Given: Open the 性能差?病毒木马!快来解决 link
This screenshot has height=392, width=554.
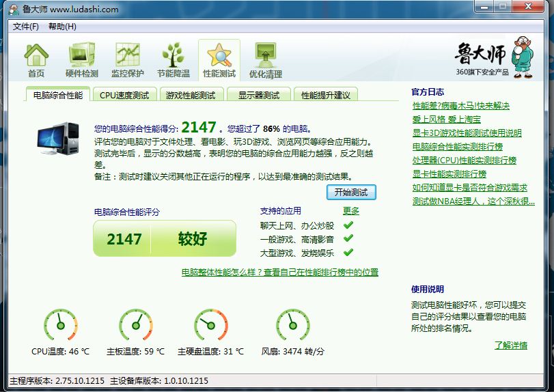Looking at the screenshot, I should (460, 106).
